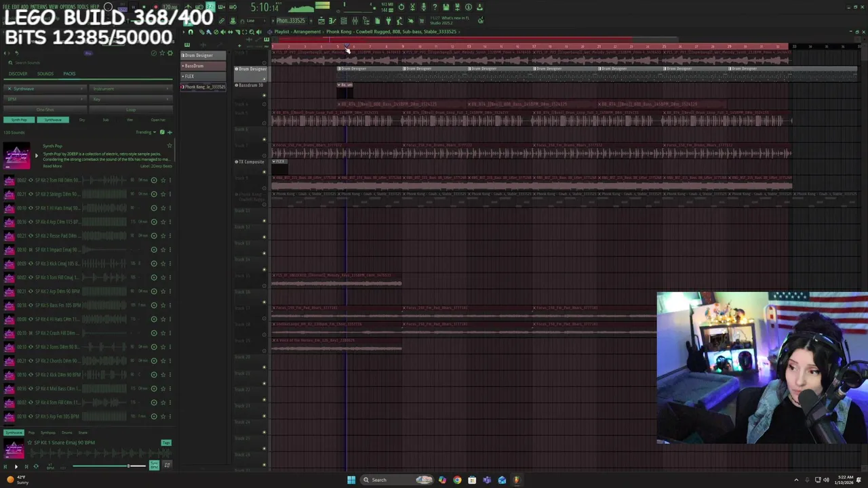This screenshot has width=868, height=488.
Task: Open Chrome from Windows taskbar
Action: tap(457, 480)
